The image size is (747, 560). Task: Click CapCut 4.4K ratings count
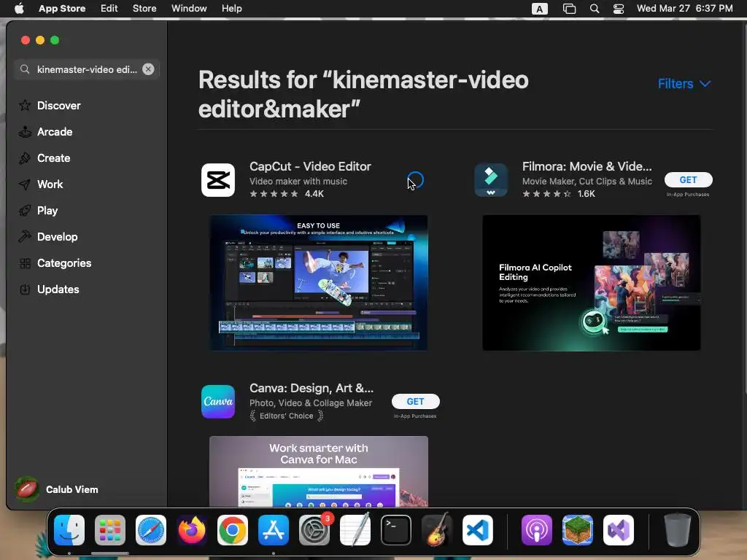click(x=314, y=194)
